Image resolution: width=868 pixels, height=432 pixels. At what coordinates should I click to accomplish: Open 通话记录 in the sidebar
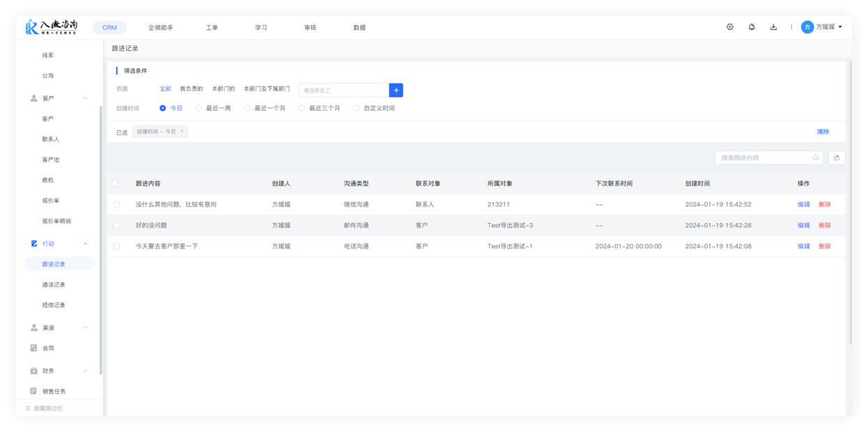pos(54,284)
